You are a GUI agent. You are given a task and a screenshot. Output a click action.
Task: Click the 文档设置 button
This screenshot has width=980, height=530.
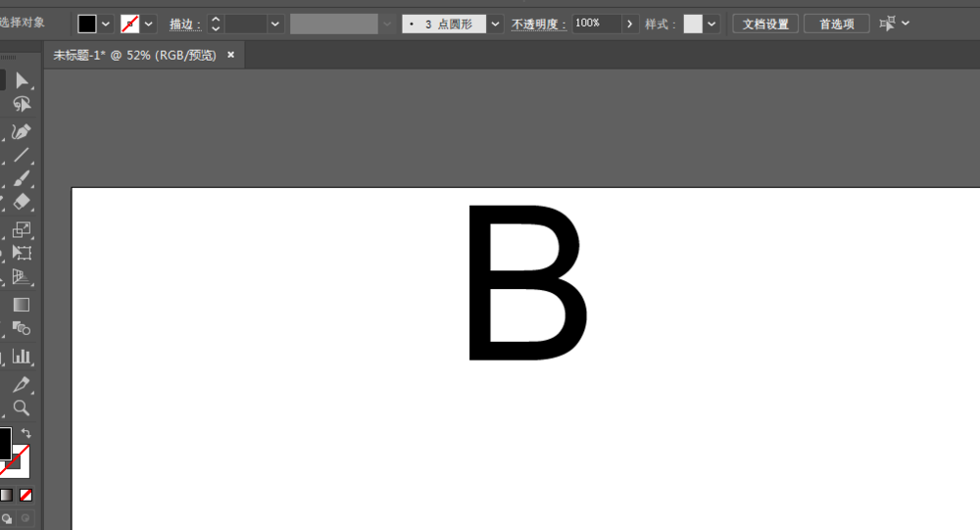pos(765,24)
